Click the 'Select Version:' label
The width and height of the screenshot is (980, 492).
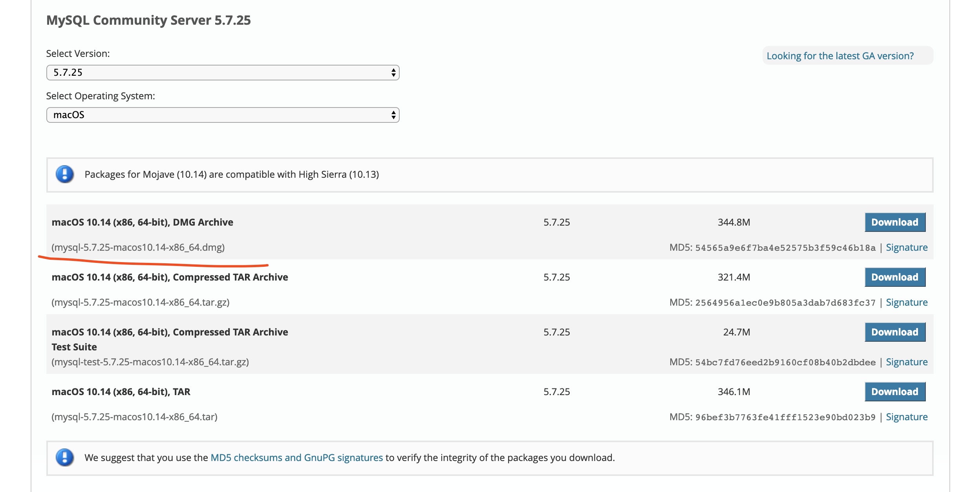point(78,54)
